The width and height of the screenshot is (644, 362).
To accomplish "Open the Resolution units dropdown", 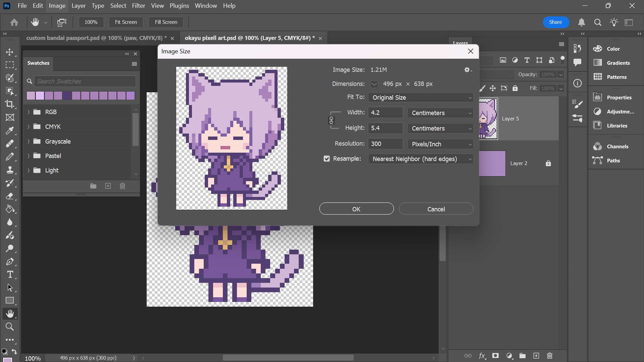I will 440,144.
